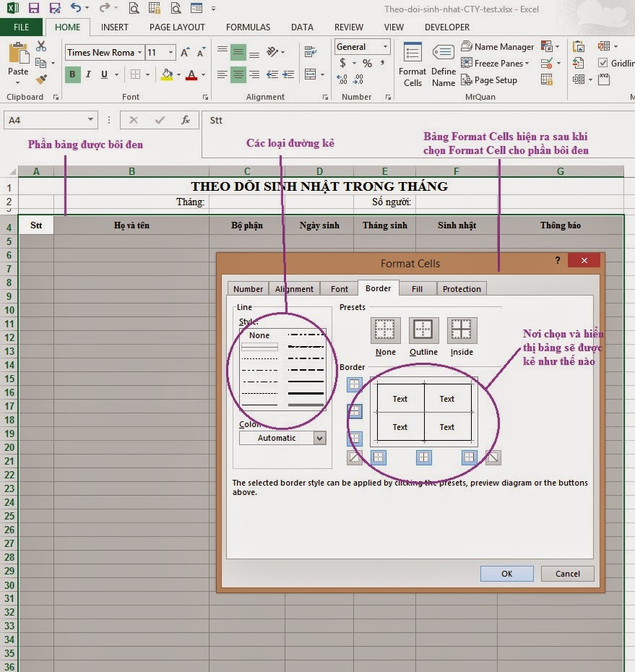This screenshot has height=672, width=635.
Task: Toggle the inside vertical border button
Action: point(424,457)
